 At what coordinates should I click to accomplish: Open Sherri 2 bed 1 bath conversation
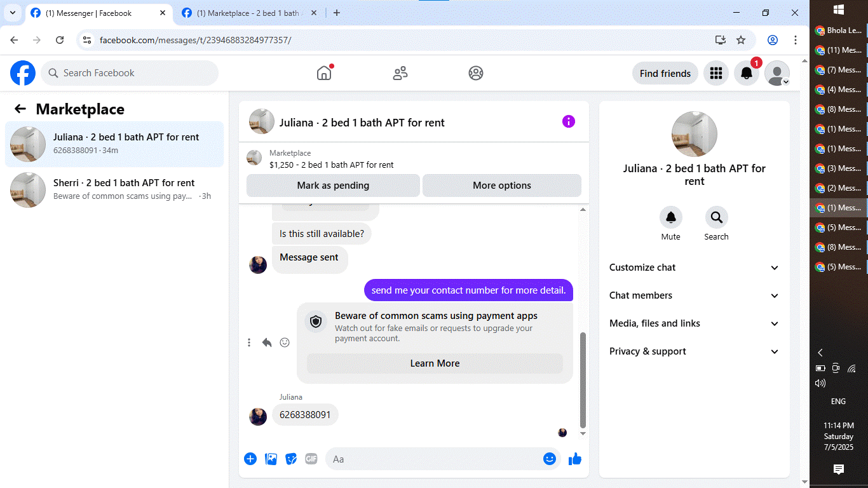(x=114, y=190)
